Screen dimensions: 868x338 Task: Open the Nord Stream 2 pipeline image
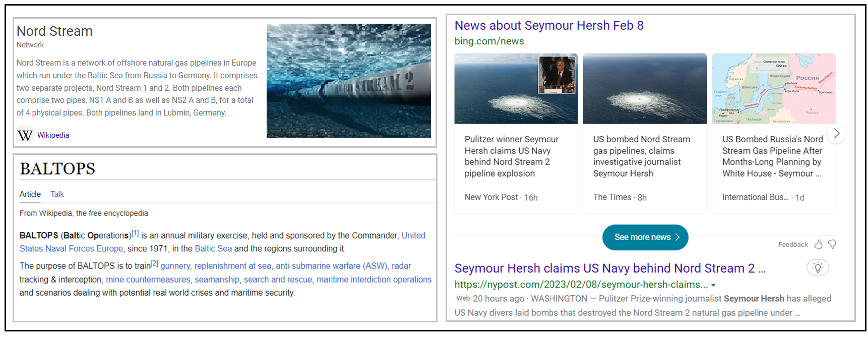(348, 81)
